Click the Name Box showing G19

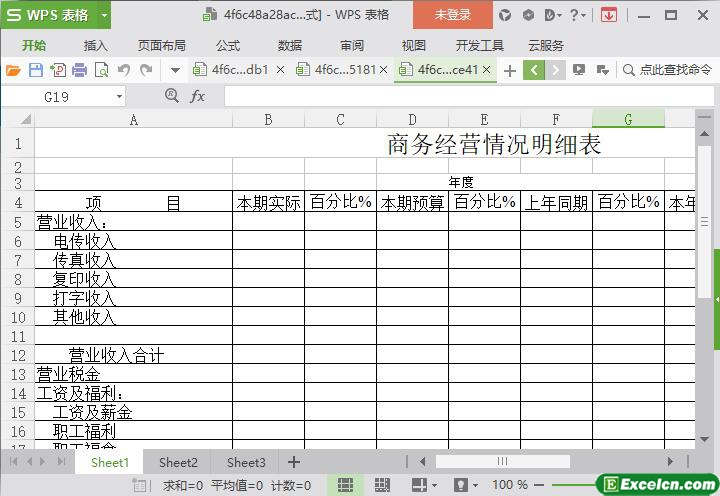(x=57, y=97)
